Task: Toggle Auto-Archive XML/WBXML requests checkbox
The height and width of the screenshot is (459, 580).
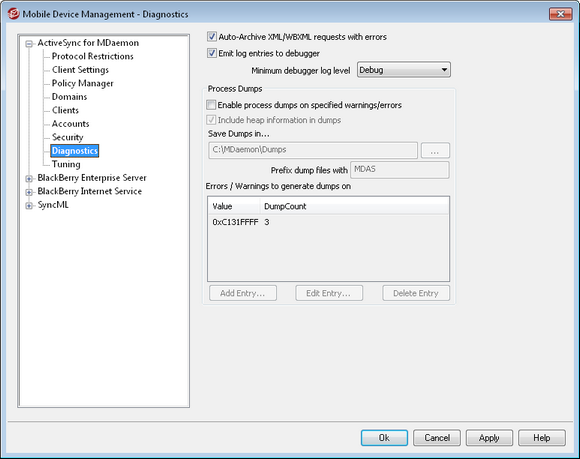Action: [x=212, y=37]
